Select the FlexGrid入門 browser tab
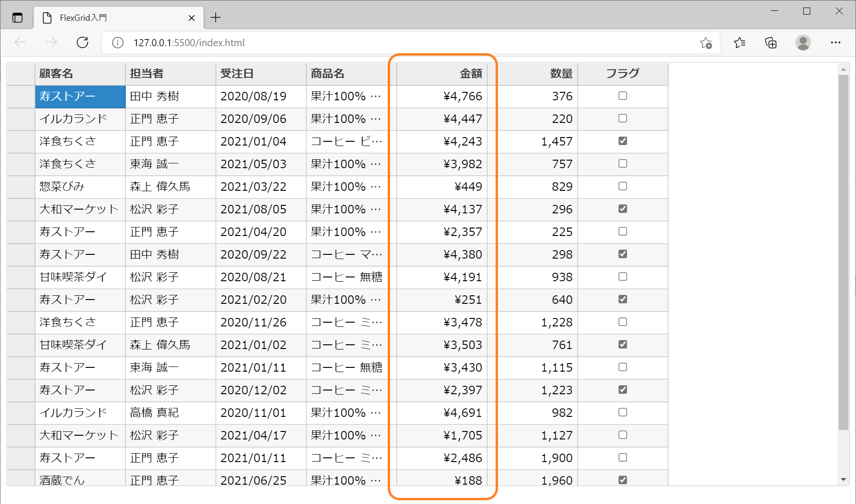 (x=119, y=18)
